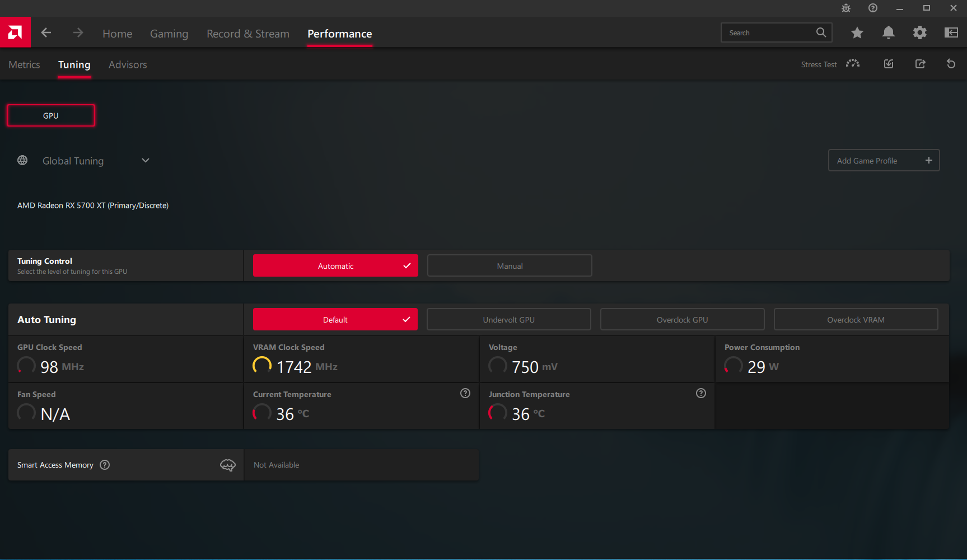The height and width of the screenshot is (560, 967).
Task: Expand the Global Tuning dropdown chevron
Action: coord(146,161)
